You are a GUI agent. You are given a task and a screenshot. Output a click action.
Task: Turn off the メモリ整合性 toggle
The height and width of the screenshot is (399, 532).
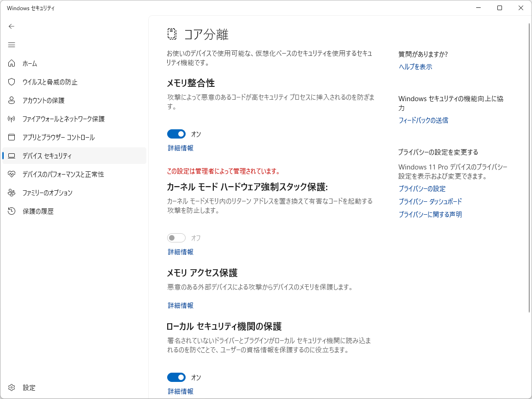click(176, 134)
